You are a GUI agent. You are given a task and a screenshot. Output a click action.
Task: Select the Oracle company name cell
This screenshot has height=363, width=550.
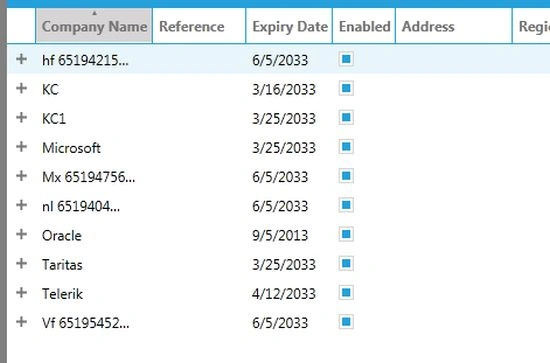pyautogui.click(x=62, y=235)
